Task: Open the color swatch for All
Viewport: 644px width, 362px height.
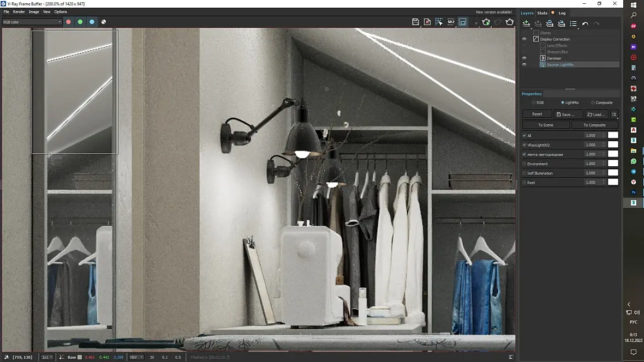Action: 613,135
